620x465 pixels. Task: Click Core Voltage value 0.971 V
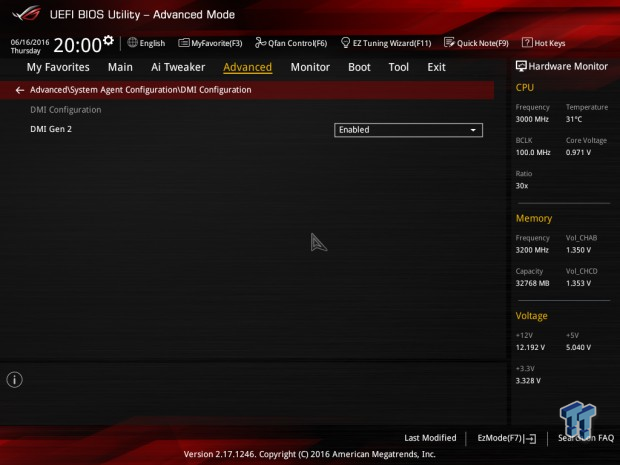578,152
